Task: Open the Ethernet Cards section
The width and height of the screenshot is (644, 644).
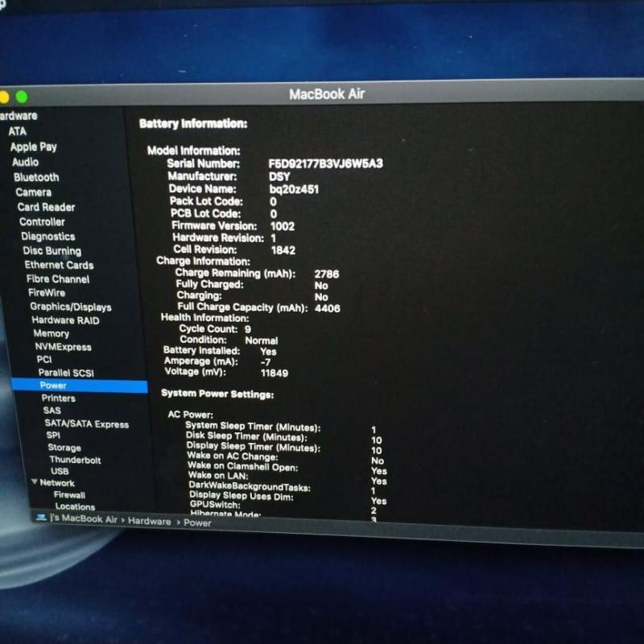Action: [59, 265]
